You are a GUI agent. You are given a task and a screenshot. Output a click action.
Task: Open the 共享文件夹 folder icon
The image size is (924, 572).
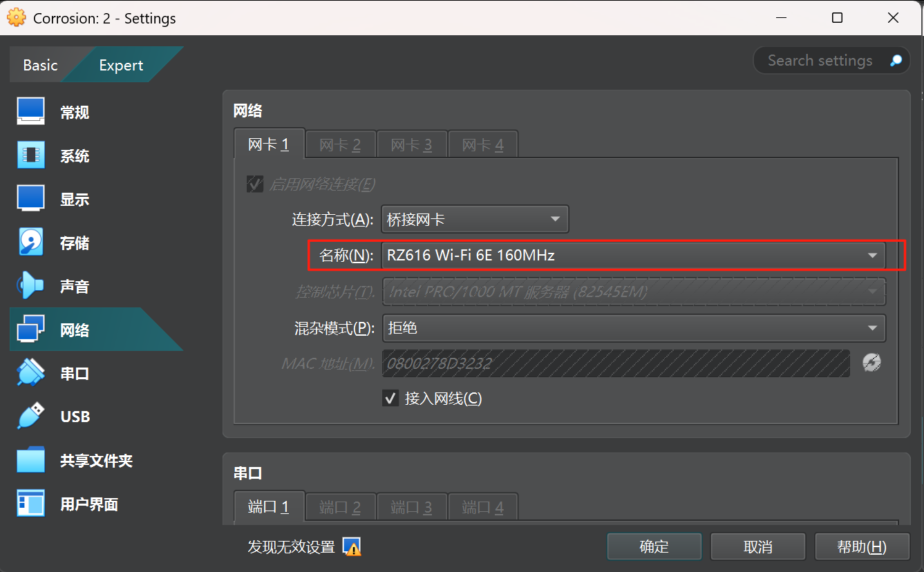(x=30, y=460)
